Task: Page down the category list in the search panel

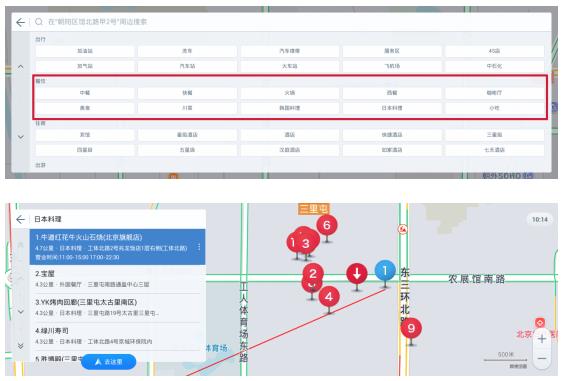Action: pos(21,137)
